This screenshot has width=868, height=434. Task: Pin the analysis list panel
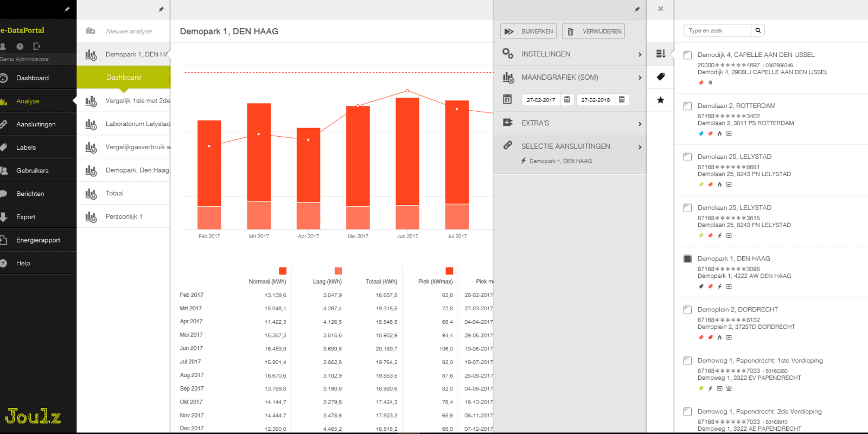[161, 9]
